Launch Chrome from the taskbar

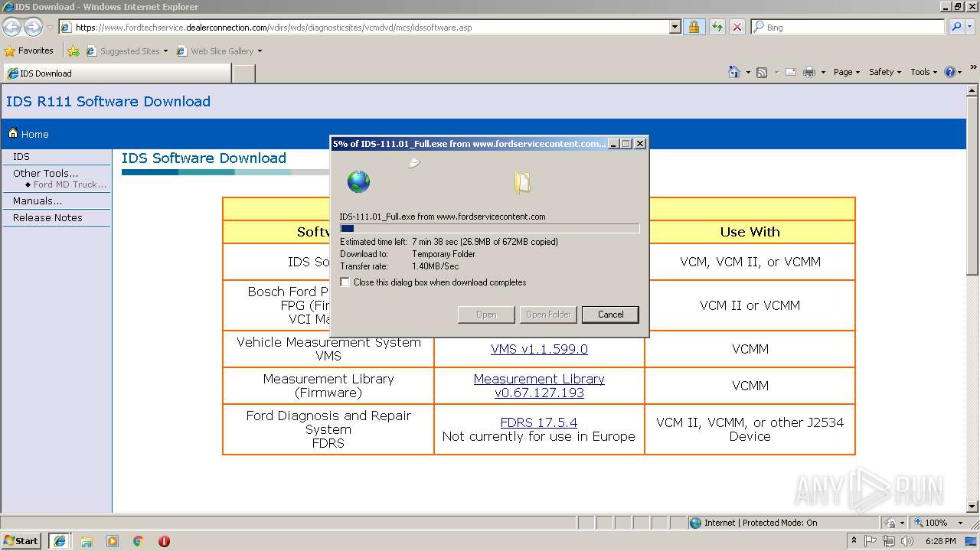tap(139, 541)
